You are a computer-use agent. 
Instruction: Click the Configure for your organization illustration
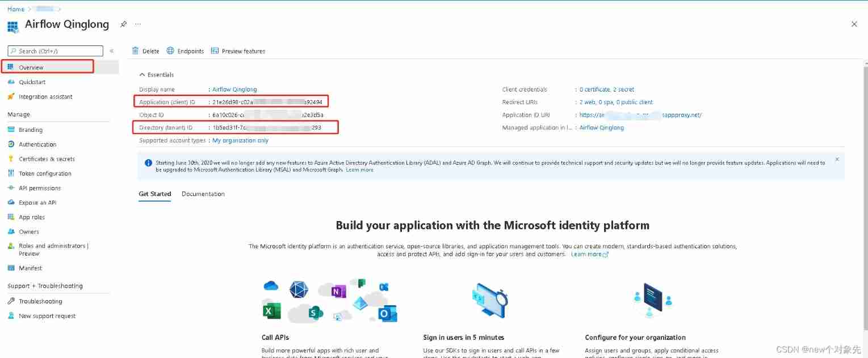point(653,301)
